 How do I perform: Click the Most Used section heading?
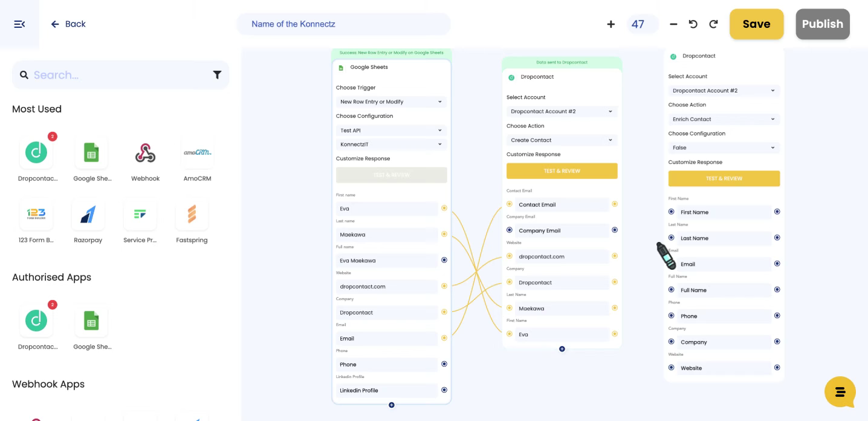pyautogui.click(x=37, y=109)
